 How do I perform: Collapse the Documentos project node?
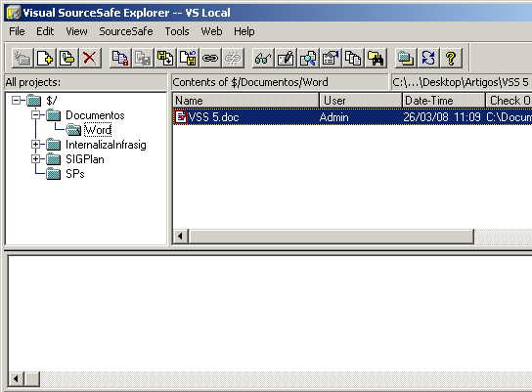[35, 115]
